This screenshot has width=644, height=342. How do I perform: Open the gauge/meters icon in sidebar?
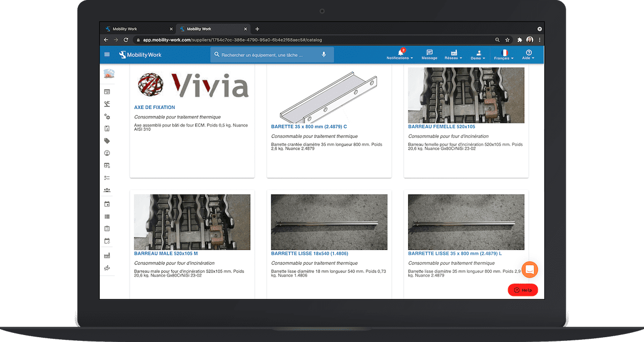tap(107, 153)
